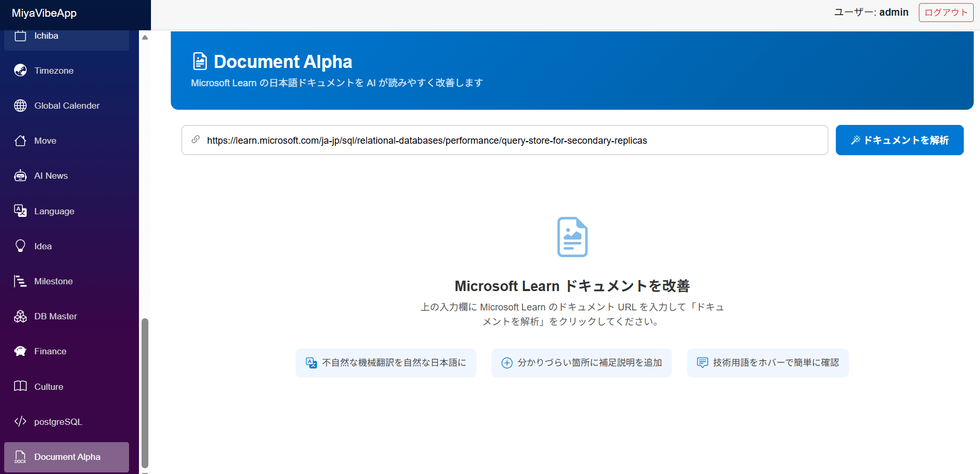This screenshot has width=980, height=474.
Task: Click the Language translate icon
Action: (20, 211)
